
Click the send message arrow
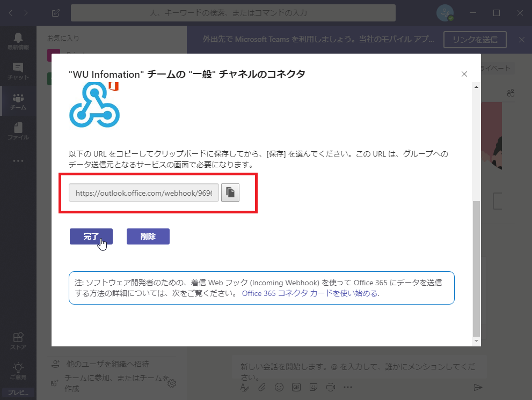[478, 387]
